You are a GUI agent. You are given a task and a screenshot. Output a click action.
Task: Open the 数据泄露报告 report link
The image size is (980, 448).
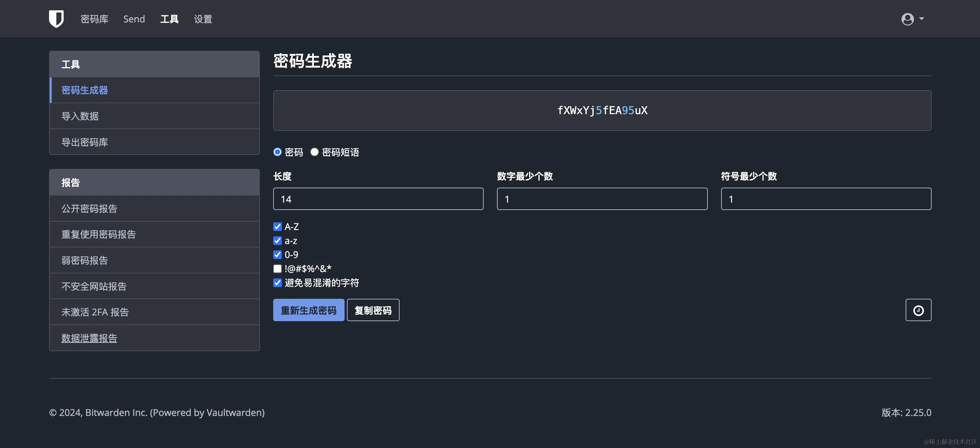tap(89, 338)
